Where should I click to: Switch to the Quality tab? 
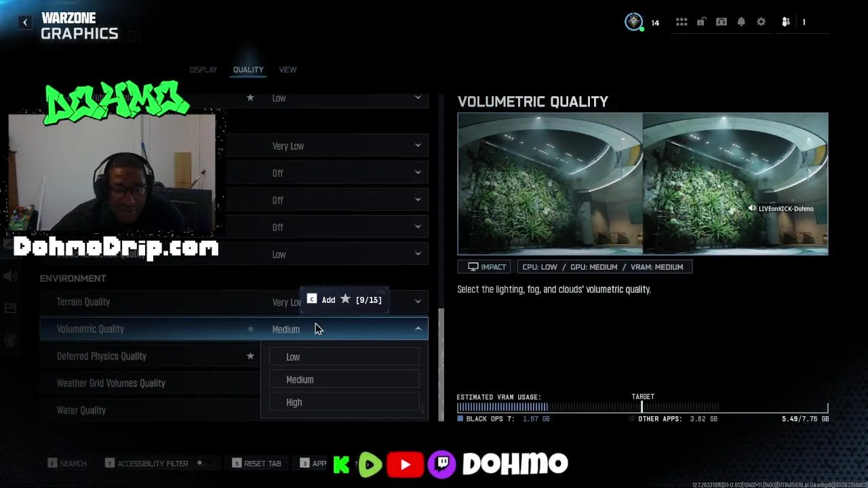248,70
